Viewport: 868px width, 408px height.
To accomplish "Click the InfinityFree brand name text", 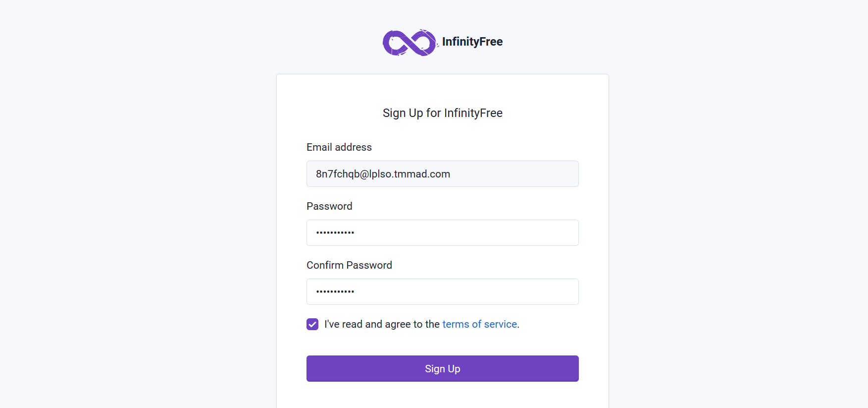I will (x=472, y=42).
